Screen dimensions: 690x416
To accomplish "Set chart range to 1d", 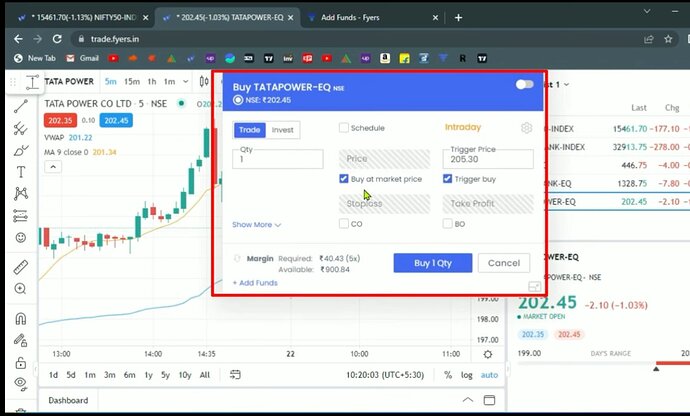I will pos(53,375).
